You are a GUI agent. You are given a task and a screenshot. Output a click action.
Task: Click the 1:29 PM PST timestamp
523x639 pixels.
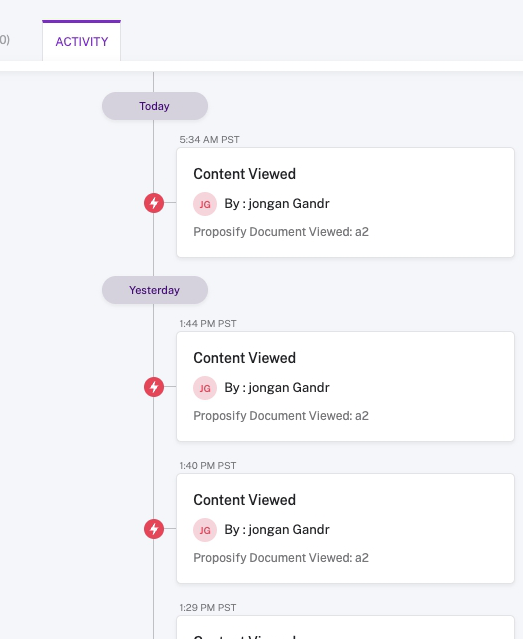(208, 608)
